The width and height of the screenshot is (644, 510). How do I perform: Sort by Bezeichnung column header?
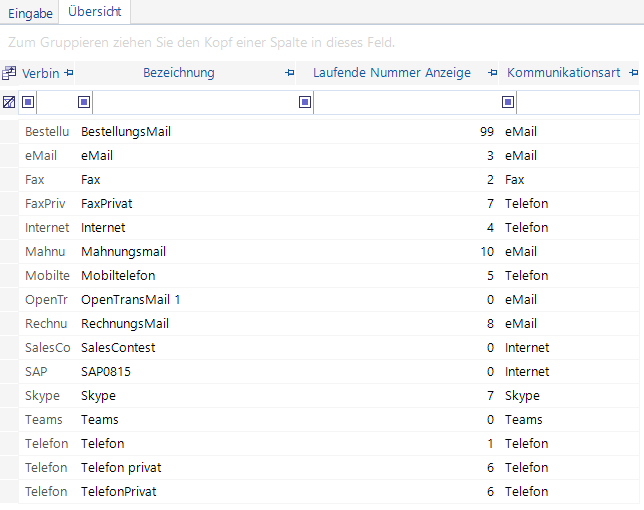[179, 73]
